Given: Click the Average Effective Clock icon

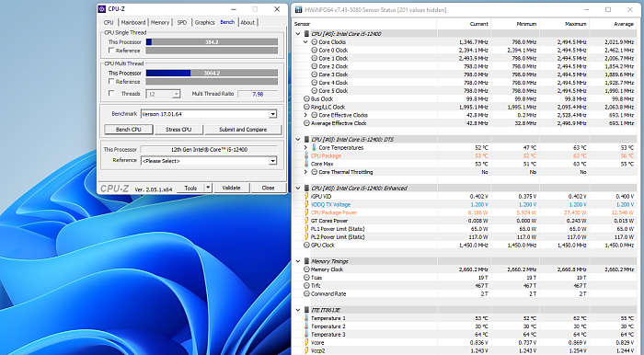Looking at the screenshot, I should pos(306,123).
